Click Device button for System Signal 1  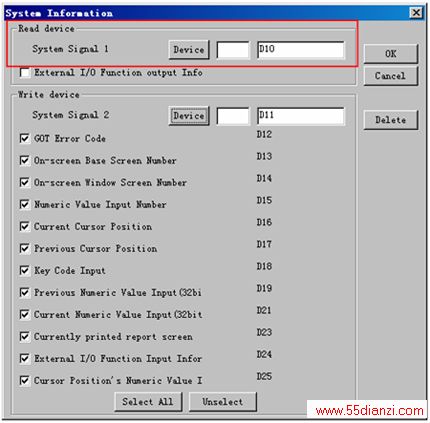[x=189, y=50]
